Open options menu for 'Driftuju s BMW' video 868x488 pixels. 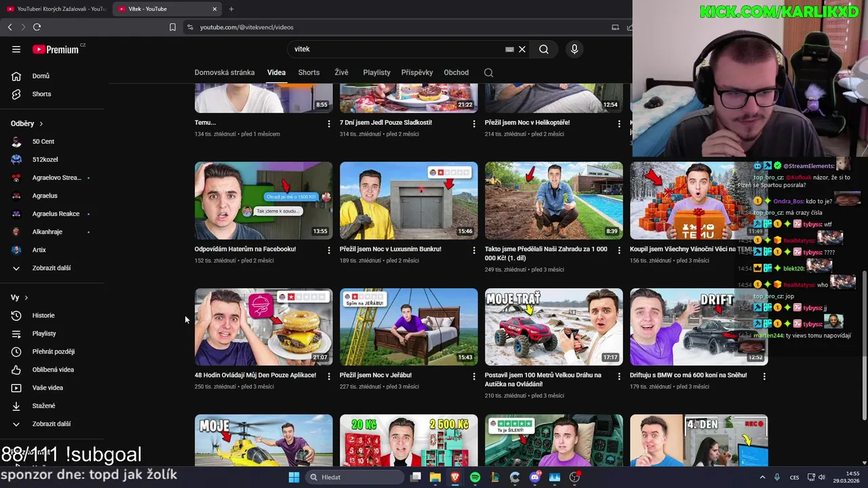click(764, 376)
